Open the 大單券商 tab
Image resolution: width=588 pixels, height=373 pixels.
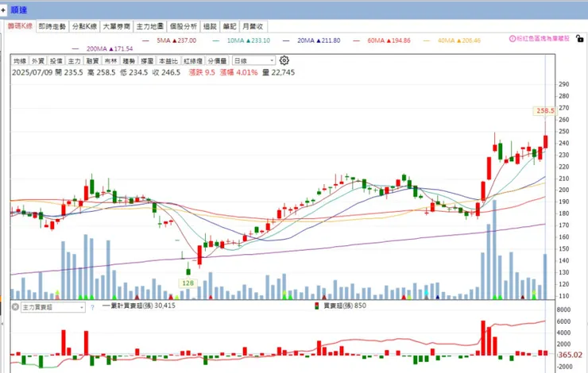click(117, 27)
